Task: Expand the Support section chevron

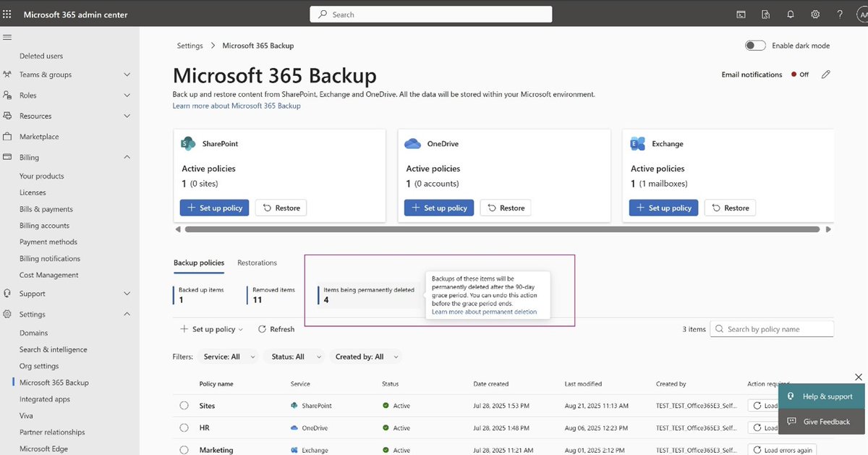Action: tap(127, 294)
